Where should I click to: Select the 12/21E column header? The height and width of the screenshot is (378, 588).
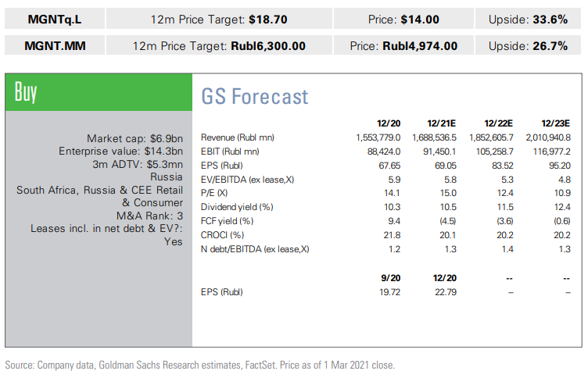(443, 123)
